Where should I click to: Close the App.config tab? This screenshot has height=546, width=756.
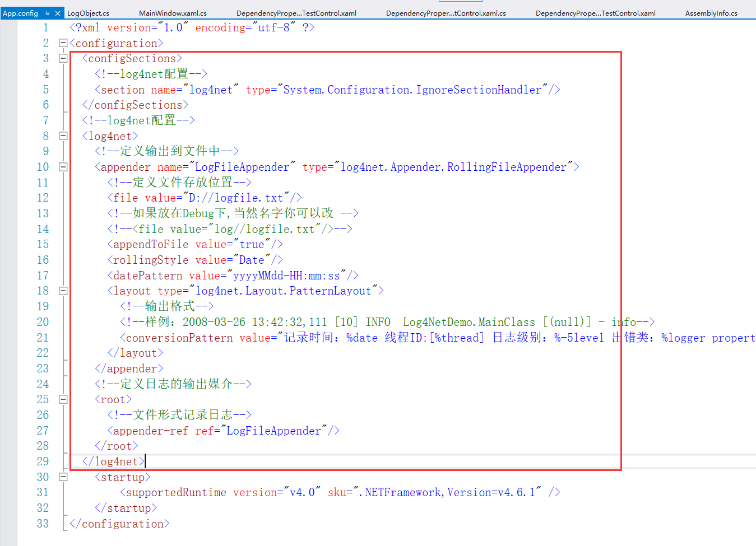(x=59, y=12)
